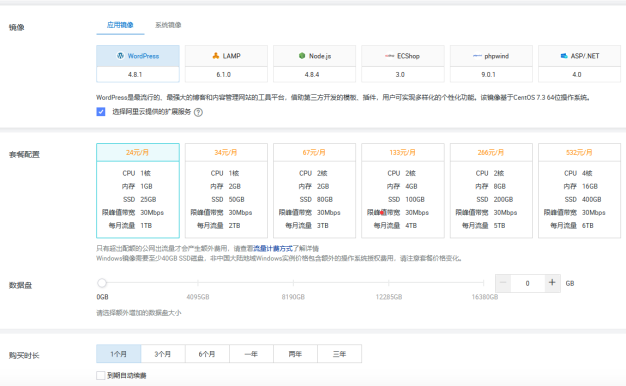The width and height of the screenshot is (626, 386).
Task: Select 6个月 purchase duration
Action: click(207, 354)
